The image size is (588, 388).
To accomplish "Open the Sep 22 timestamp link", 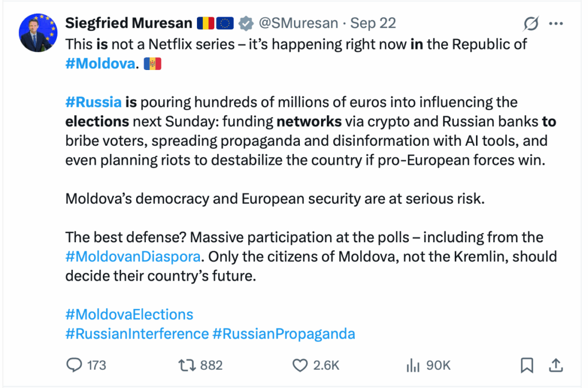I will [x=373, y=24].
